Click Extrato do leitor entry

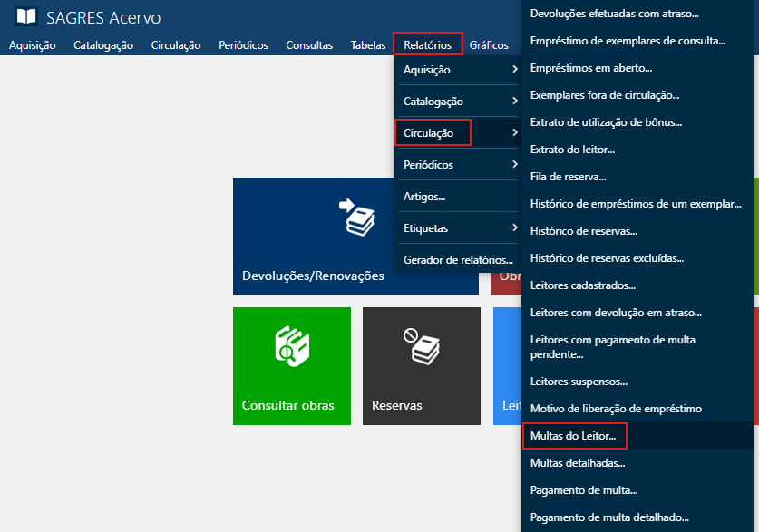coord(572,150)
